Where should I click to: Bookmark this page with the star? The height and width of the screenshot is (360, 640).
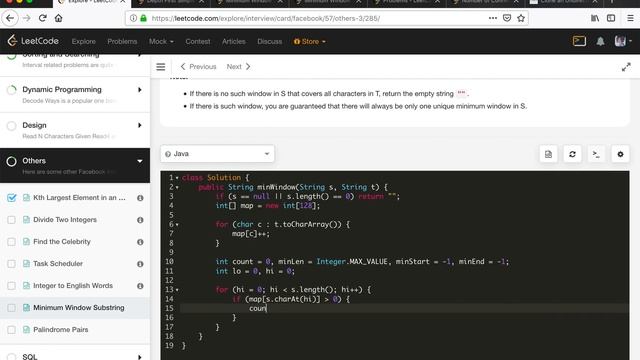(x=521, y=18)
